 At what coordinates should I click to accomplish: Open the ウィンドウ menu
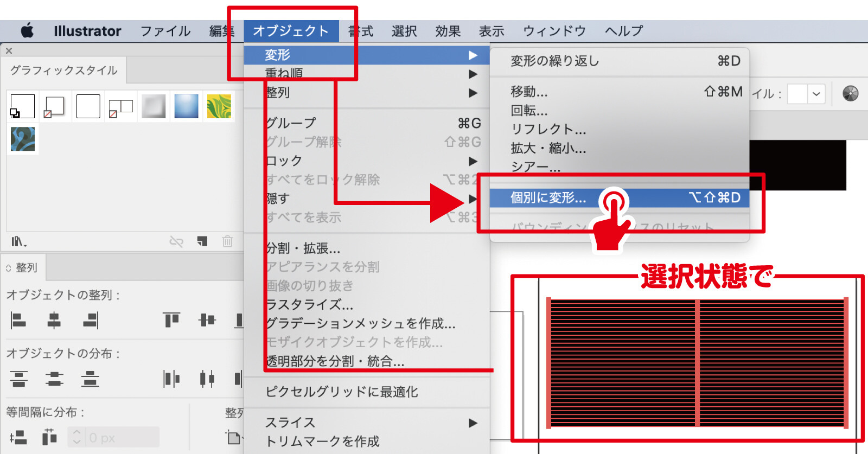pos(554,31)
